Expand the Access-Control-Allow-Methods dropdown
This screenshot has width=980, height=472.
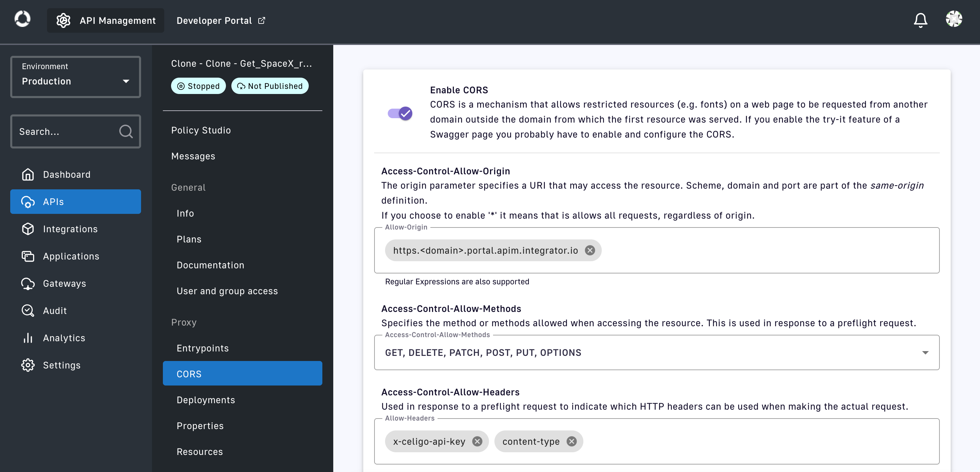point(657,352)
